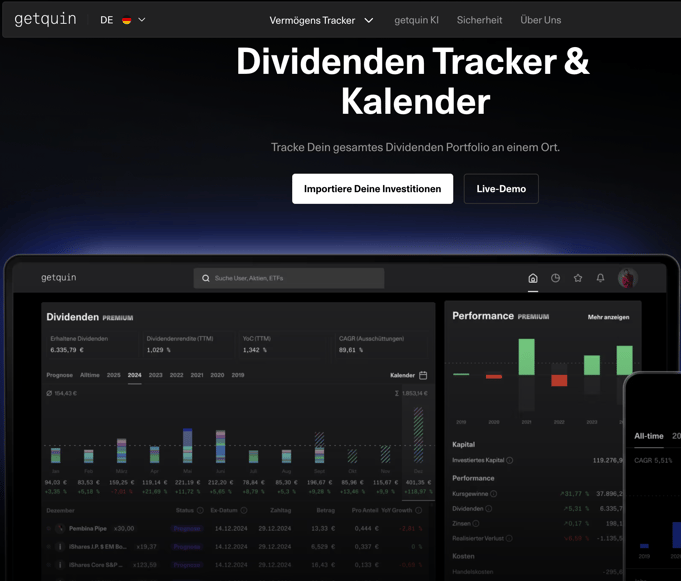The image size is (681, 581).
Task: Click the star favorites icon
Action: coord(578,278)
